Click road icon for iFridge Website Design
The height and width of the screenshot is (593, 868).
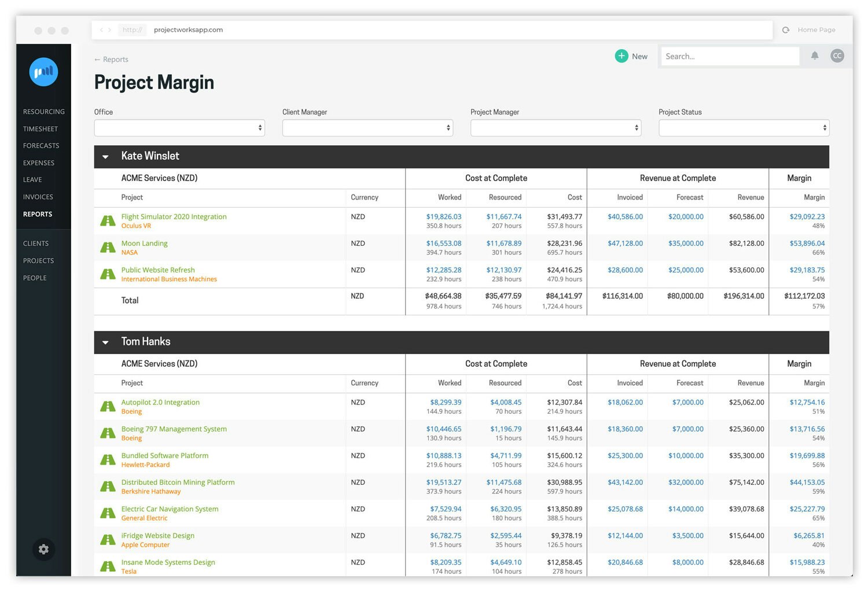point(108,540)
